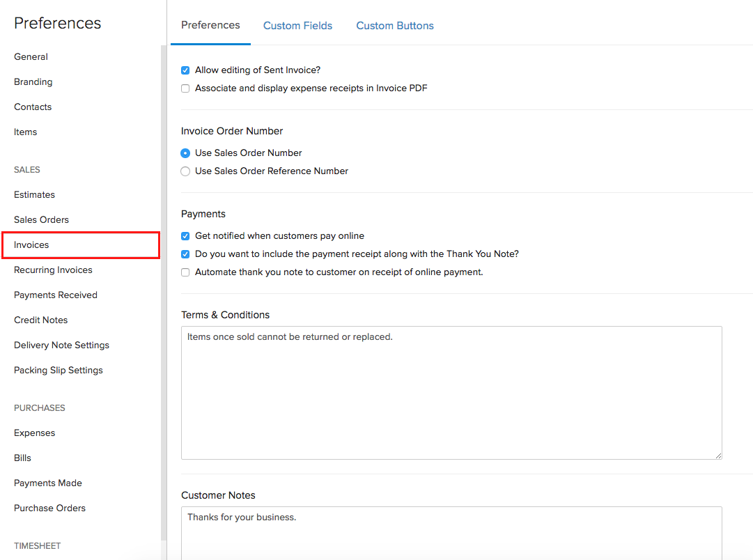Enable 'Automate thank you note to customer'
Screen dimensions: 753x560
click(185, 272)
